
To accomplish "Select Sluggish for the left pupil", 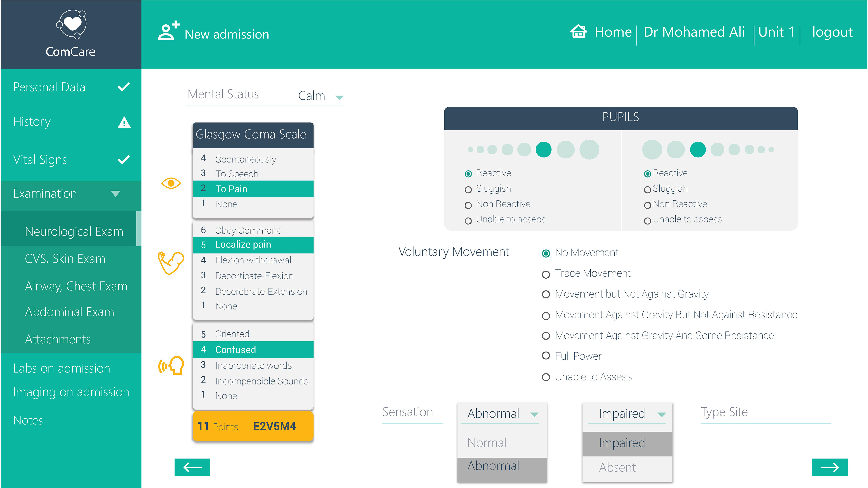I will (x=468, y=190).
